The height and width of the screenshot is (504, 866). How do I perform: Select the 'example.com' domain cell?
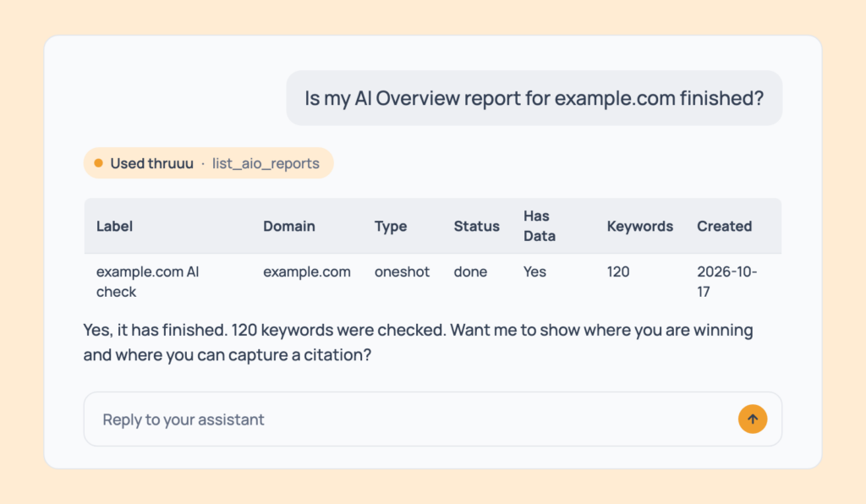click(x=306, y=271)
